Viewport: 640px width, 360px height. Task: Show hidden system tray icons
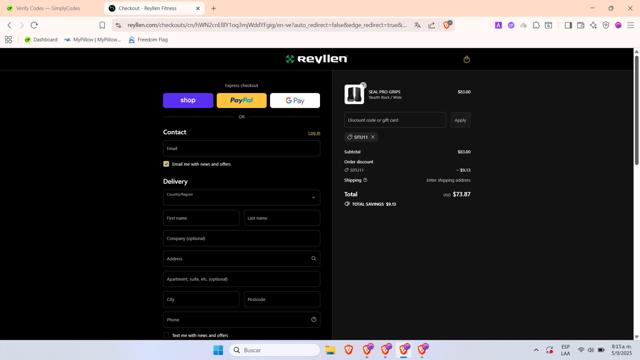pyautogui.click(x=536, y=350)
